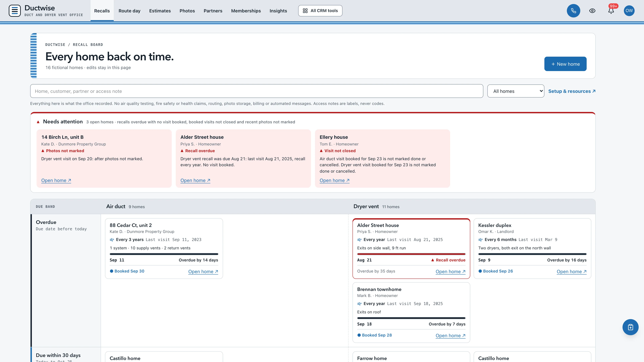Image resolution: width=644 pixels, height=362 pixels.
Task: Open the Estimates tab
Action: tap(160, 11)
